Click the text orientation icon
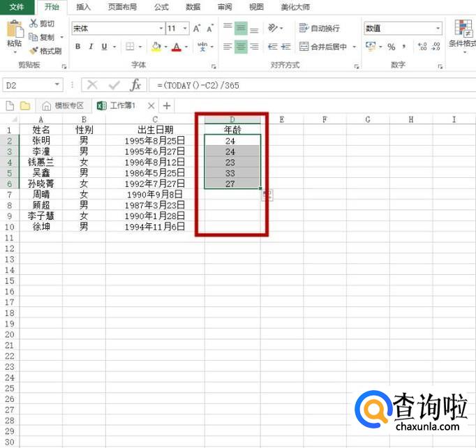 click(273, 28)
